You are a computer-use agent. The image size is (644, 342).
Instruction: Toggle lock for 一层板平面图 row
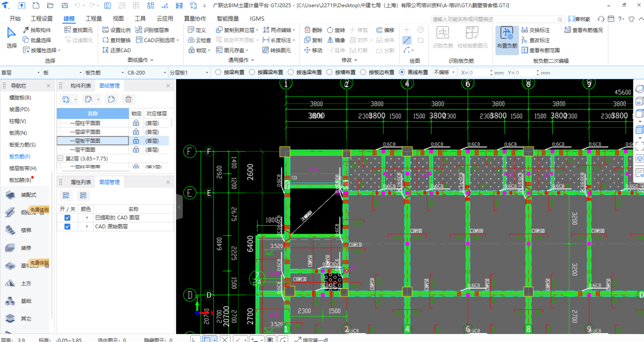pos(136,141)
